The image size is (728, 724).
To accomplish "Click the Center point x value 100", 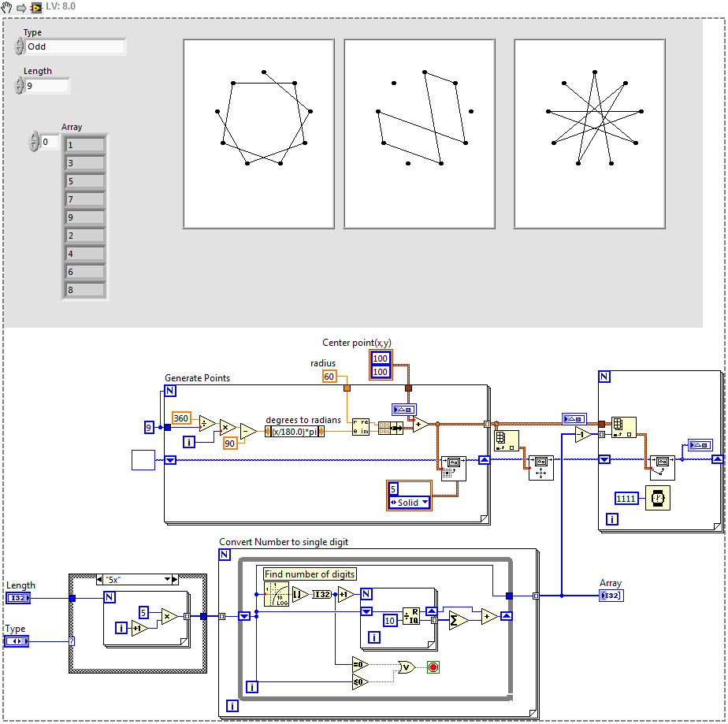I will [x=381, y=358].
